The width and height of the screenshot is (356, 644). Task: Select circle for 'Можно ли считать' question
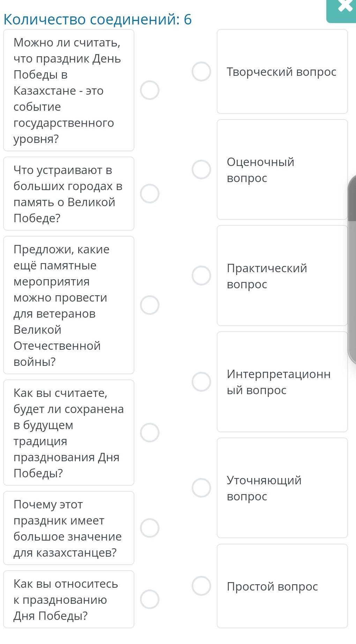pos(150,90)
